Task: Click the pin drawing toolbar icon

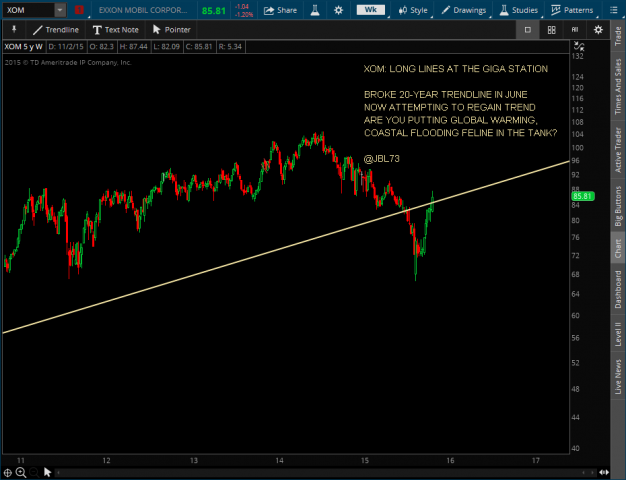Action: coord(14,30)
